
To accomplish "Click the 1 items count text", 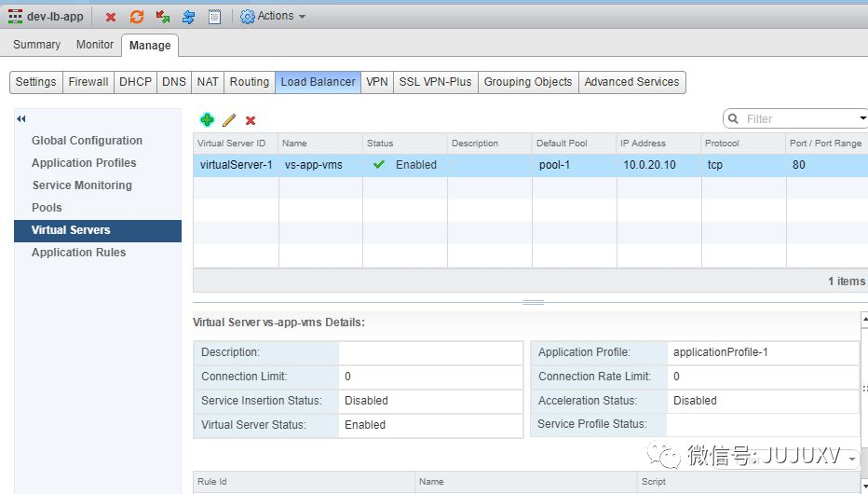I will [847, 281].
